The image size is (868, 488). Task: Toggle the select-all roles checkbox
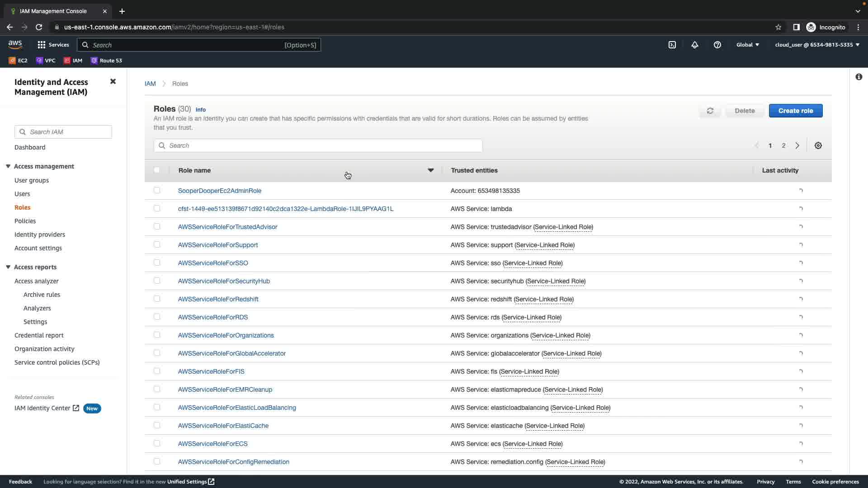pos(157,170)
